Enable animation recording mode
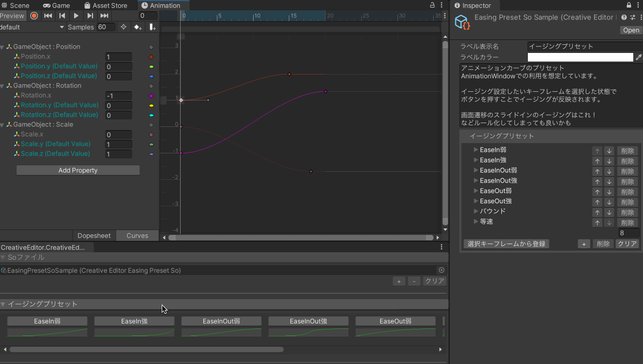Viewport: 643px width, 364px height. point(34,16)
